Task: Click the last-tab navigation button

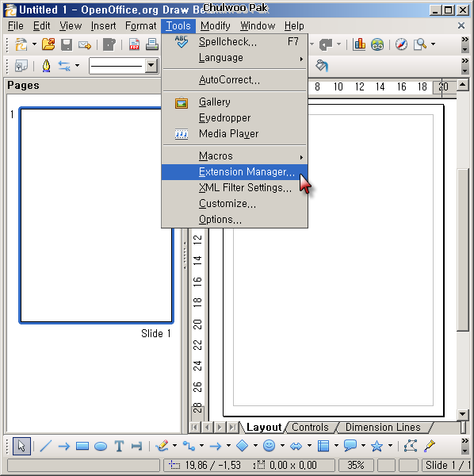Action: [x=232, y=428]
